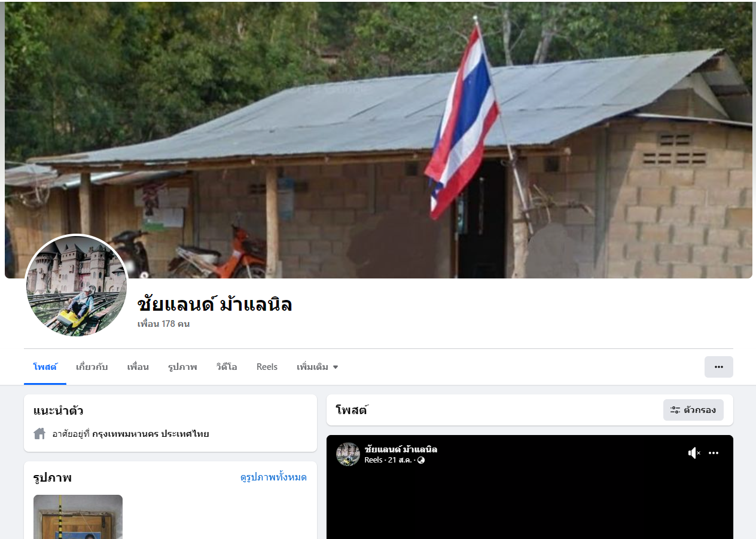The height and width of the screenshot is (539, 756).
Task: Click the globe audience icon on the reel post
Action: pos(421,460)
